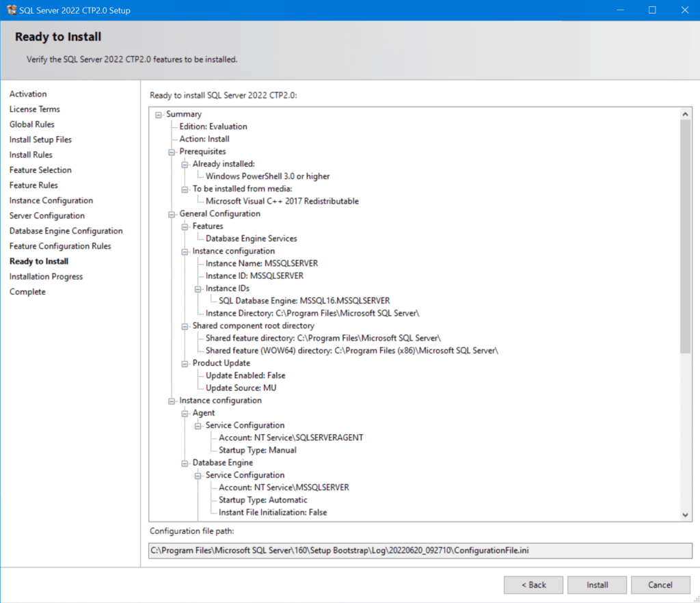
Task: Select the Feature Selection step
Action: pyautogui.click(x=40, y=170)
